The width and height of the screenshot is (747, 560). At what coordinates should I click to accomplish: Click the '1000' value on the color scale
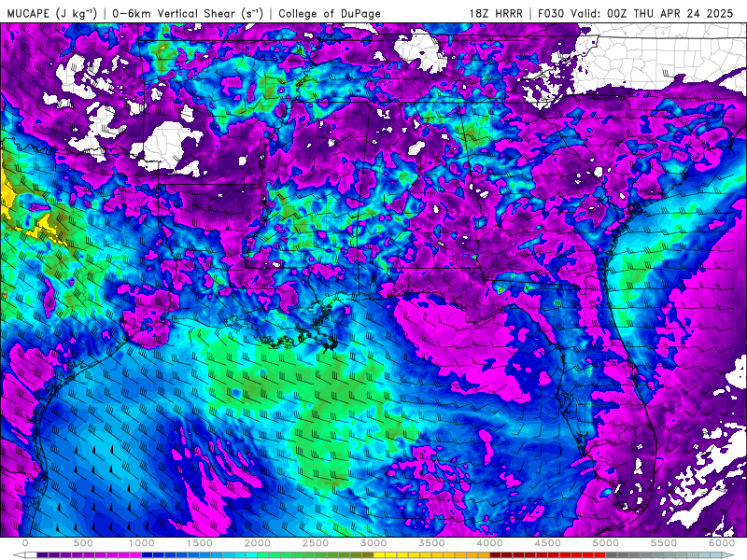142,543
